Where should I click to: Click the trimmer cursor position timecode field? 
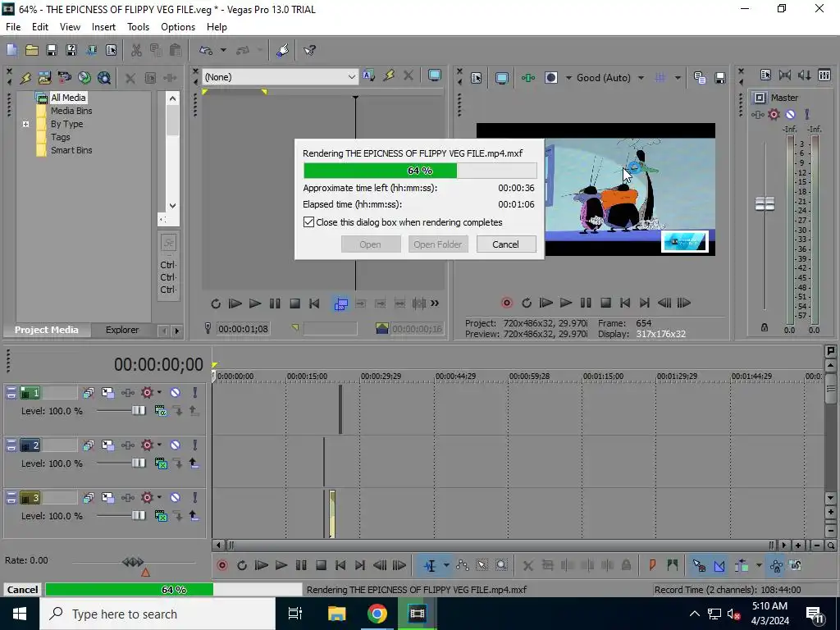(x=243, y=329)
